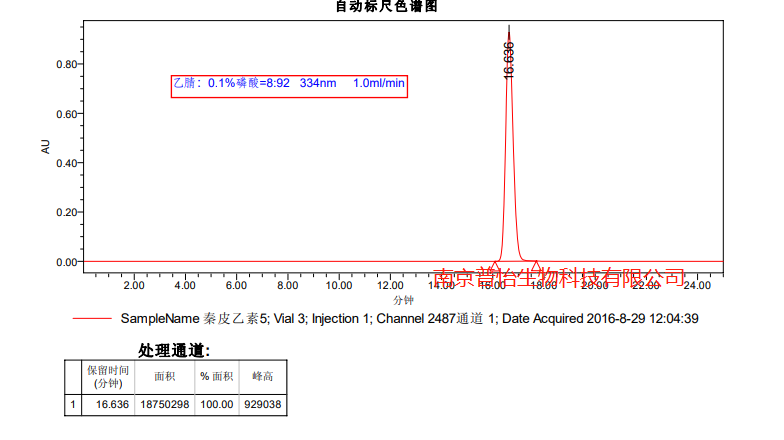Click the 100.00 percent area cell

(216, 404)
